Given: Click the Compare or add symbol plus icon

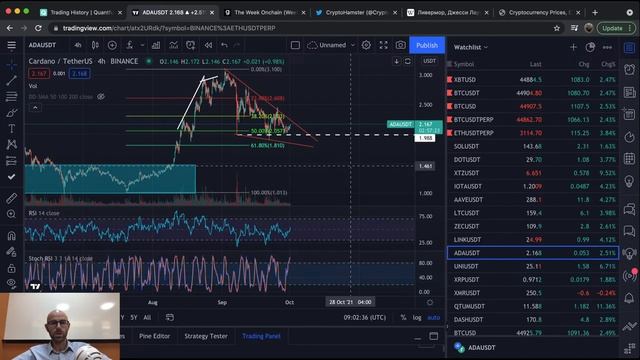Looking at the screenshot, I should pos(112,45).
